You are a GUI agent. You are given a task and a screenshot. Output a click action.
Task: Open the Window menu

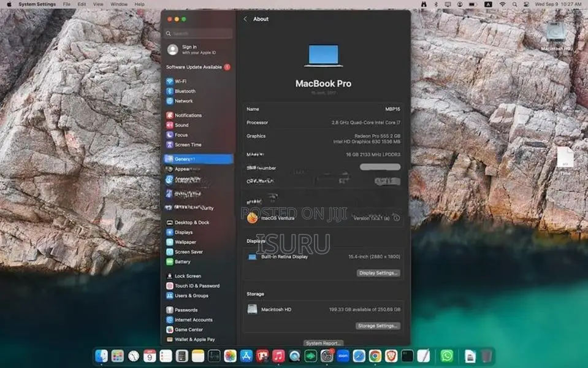(119, 4)
